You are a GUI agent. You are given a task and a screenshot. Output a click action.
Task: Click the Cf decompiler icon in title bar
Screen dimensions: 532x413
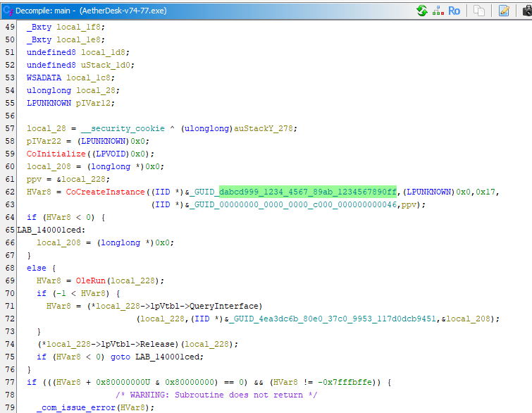pos(8,11)
